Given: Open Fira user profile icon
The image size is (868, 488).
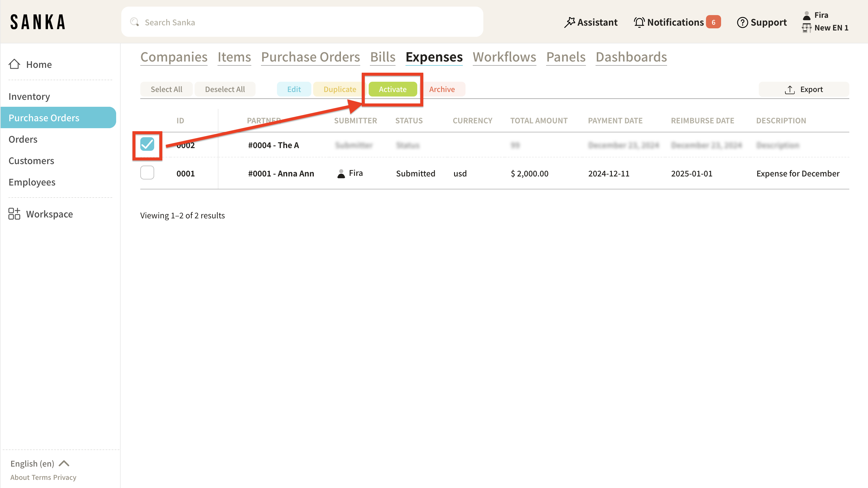Looking at the screenshot, I should point(807,15).
